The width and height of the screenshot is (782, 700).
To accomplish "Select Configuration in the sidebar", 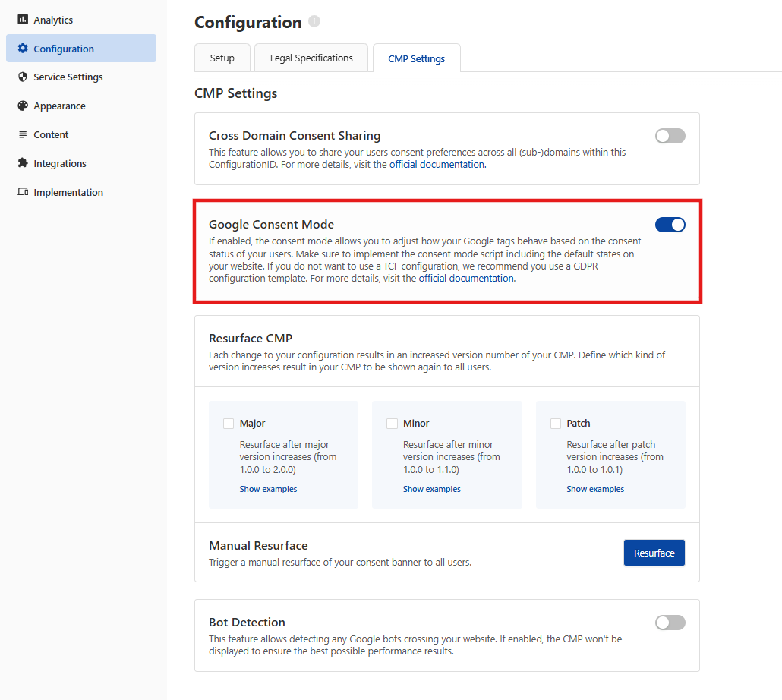I will pos(81,49).
